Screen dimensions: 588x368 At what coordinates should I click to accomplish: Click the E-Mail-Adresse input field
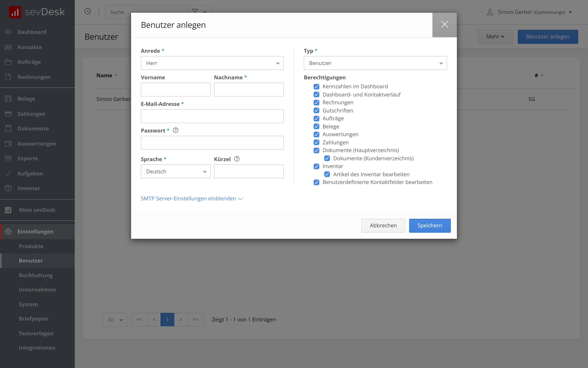[x=212, y=116]
